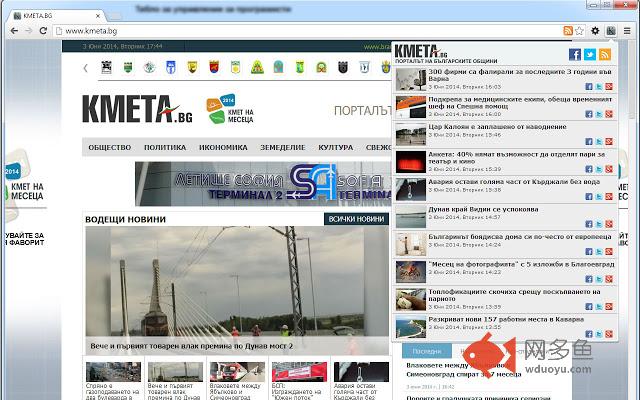Screen dimensions: 640x400
Task: Toggle the KMETA extension popup icon
Action: click(x=611, y=31)
